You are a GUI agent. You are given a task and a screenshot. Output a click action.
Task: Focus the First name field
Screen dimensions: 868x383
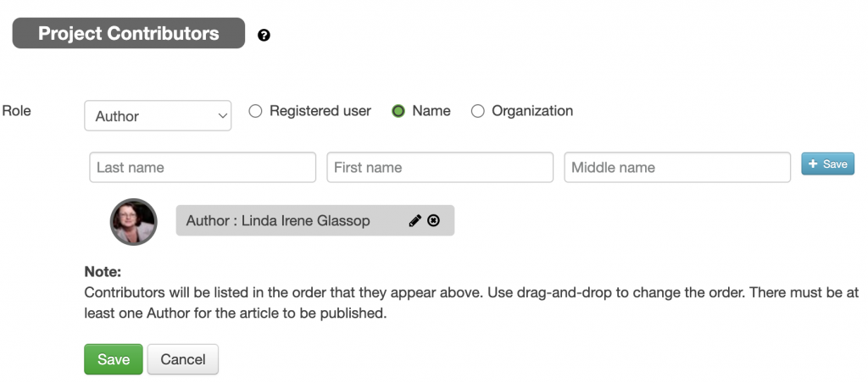click(x=440, y=167)
